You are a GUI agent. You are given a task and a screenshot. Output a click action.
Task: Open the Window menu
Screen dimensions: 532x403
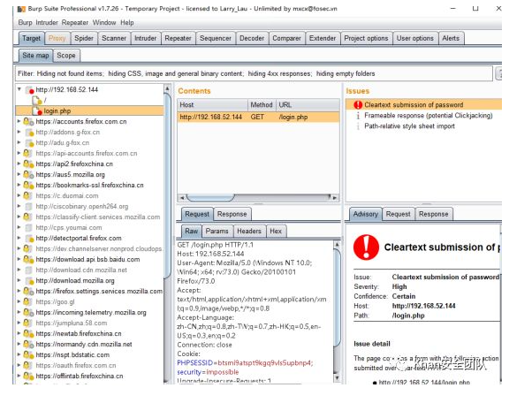pyautogui.click(x=104, y=23)
